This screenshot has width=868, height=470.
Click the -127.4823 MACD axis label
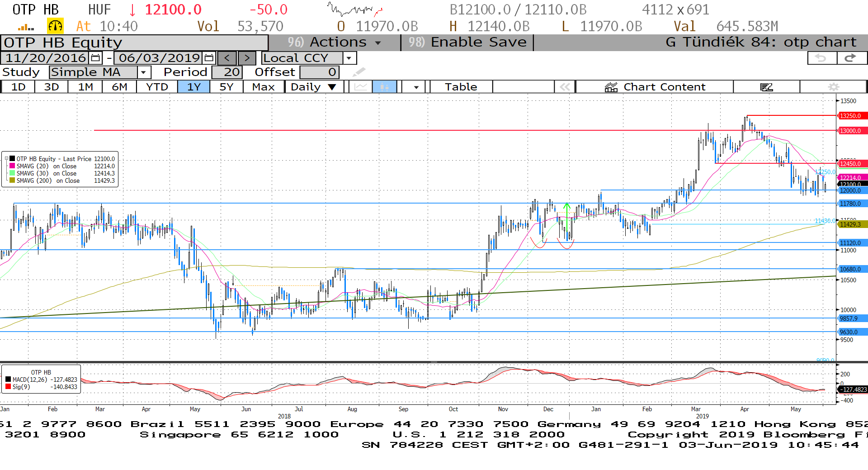853,389
